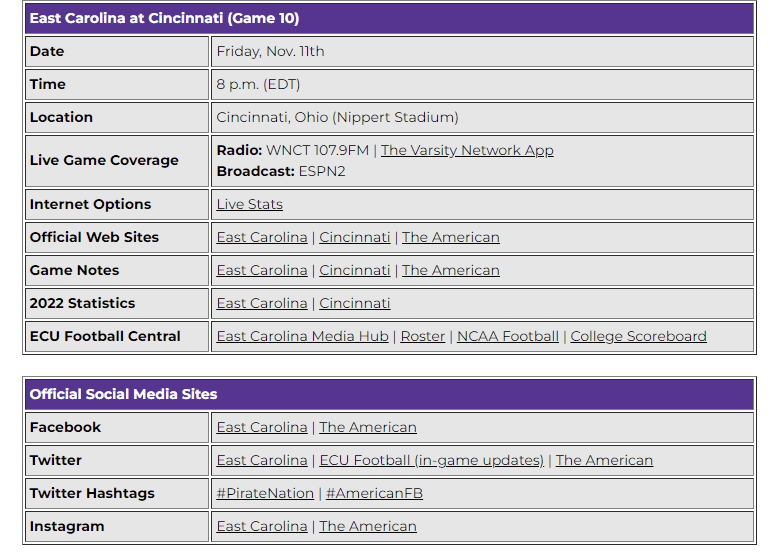769x552 pixels.
Task: Open the Roster link
Action: [x=423, y=336]
